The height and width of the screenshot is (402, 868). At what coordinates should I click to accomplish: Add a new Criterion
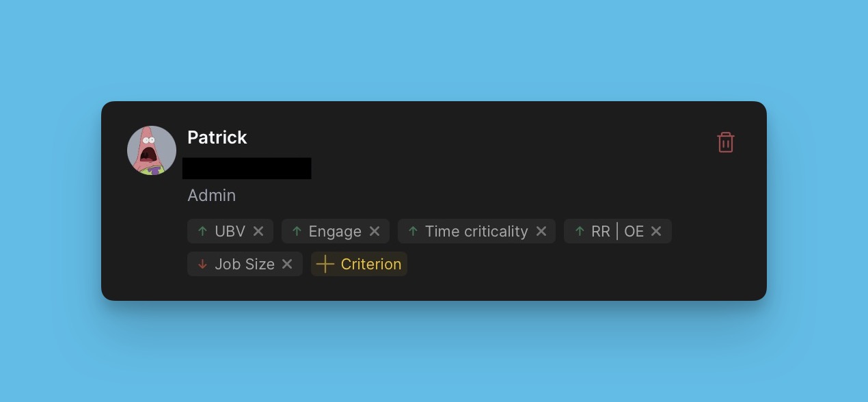tap(370, 264)
